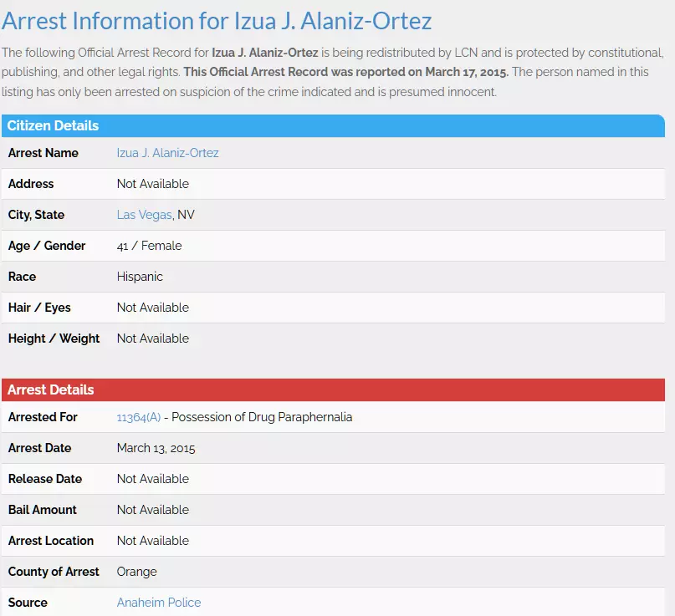Select the 'March 13, 2015' arrest date value
675x616 pixels.
tap(156, 448)
